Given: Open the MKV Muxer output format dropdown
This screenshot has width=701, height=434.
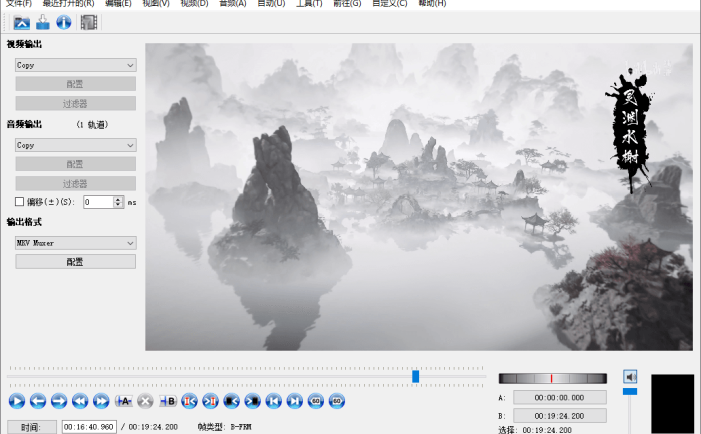Looking at the screenshot, I should click(76, 243).
